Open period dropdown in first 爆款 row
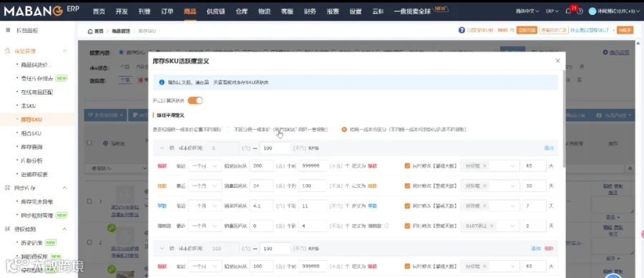This screenshot has height=278, width=644. tap(205, 166)
